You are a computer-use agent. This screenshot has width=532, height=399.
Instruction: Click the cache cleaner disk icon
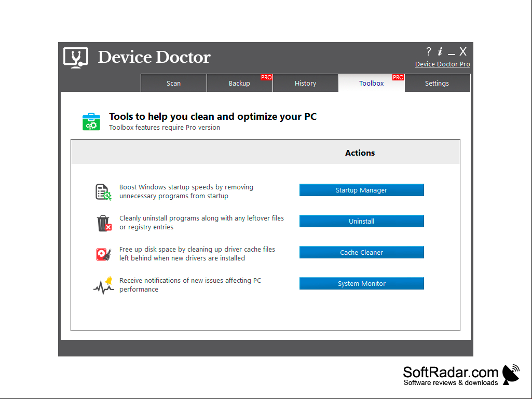[x=104, y=254]
